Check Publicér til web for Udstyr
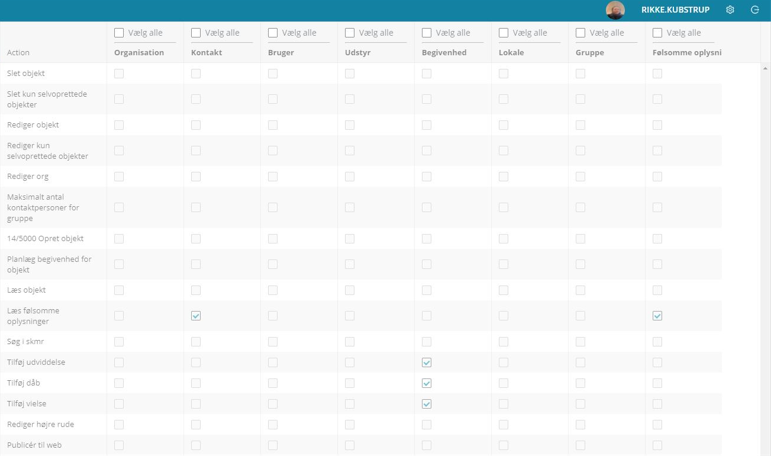The width and height of the screenshot is (773, 460). (x=350, y=446)
